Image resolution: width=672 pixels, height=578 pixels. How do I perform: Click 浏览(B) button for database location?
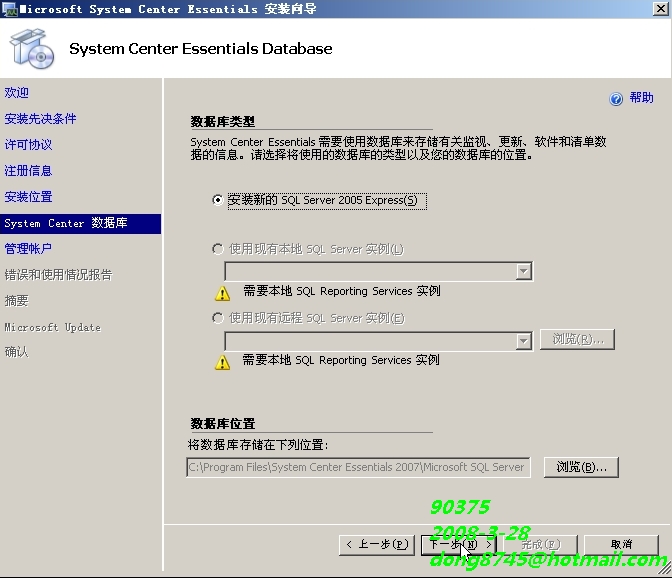pyautogui.click(x=581, y=467)
